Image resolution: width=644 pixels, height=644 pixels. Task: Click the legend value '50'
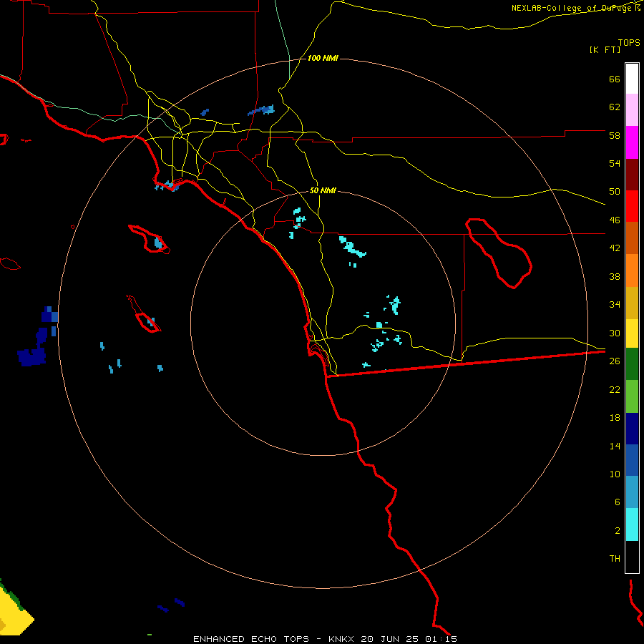tap(615, 192)
